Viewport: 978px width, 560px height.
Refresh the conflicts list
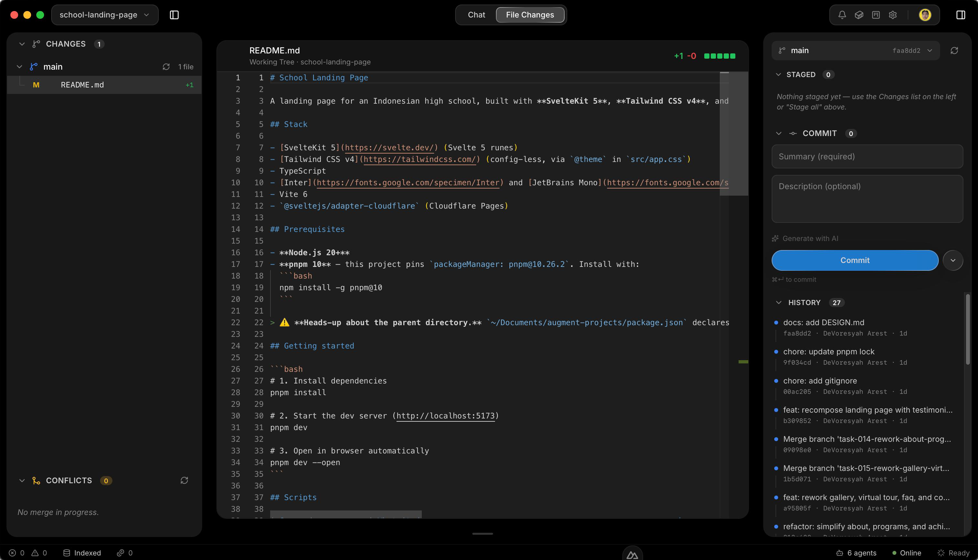184,481
